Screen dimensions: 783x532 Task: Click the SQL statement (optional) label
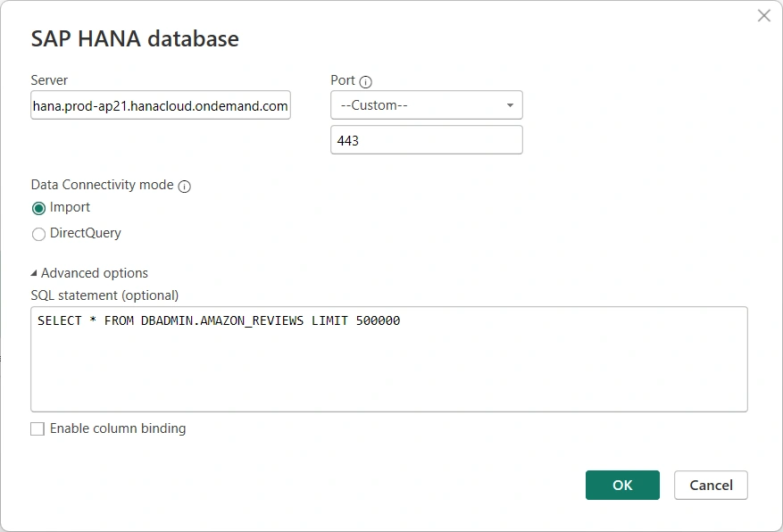[x=104, y=295]
